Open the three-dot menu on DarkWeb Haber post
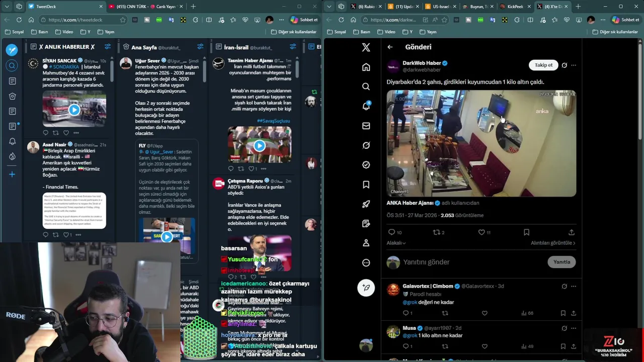644x362 pixels. point(574,65)
